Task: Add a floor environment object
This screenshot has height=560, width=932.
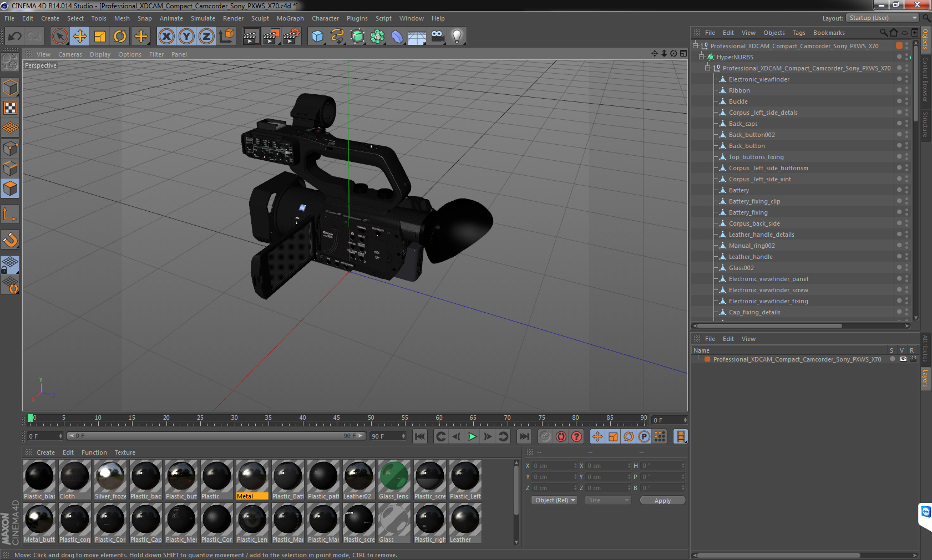Action: point(417,37)
